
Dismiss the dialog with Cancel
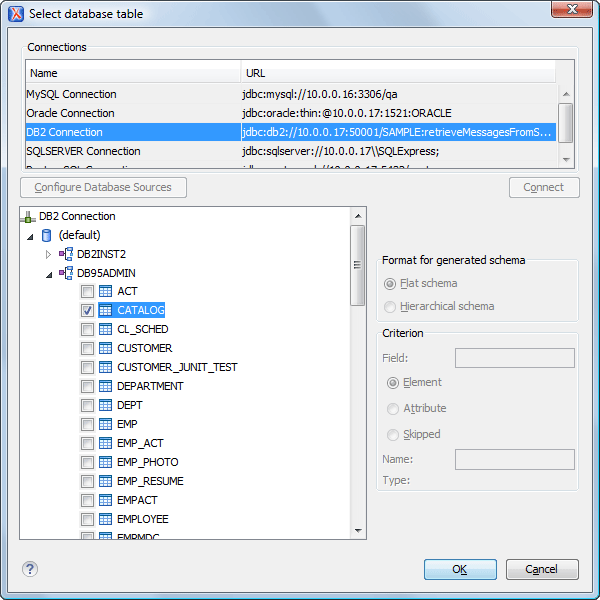click(542, 569)
